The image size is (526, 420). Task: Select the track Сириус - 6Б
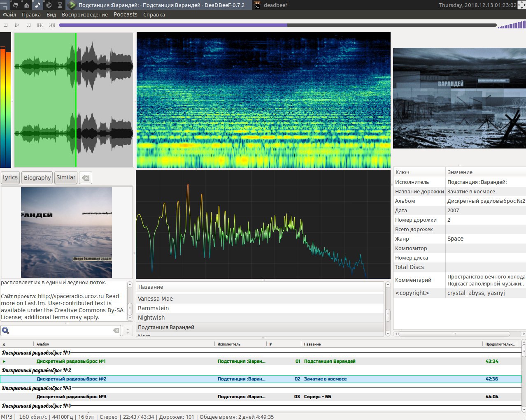(x=261, y=397)
